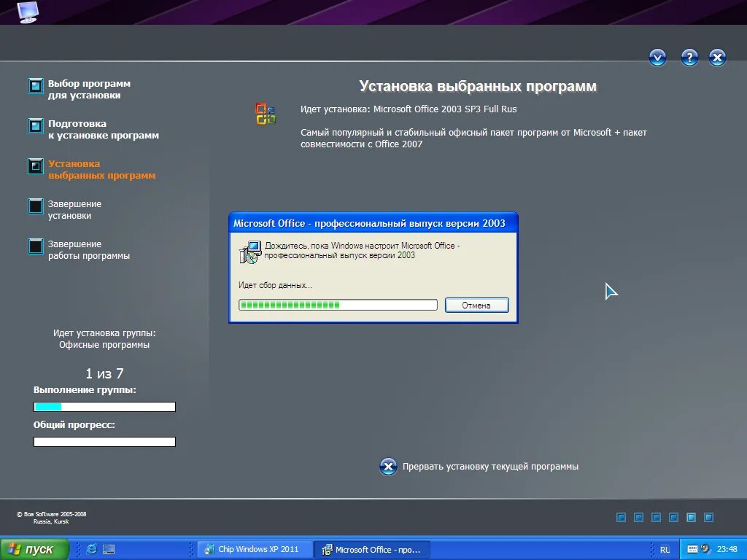The width and height of the screenshot is (747, 560).
Task: Click the first blue square indicator at bottom right
Action: (621, 517)
